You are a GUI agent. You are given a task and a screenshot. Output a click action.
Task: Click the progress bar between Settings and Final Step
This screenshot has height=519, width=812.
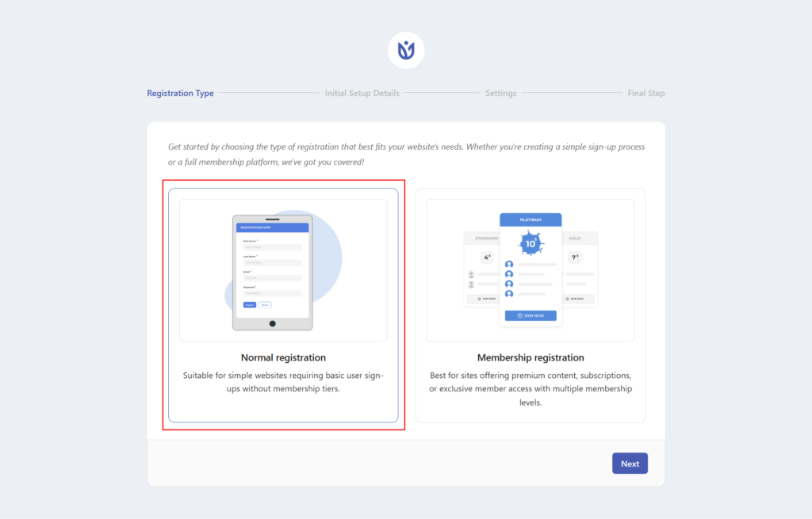pyautogui.click(x=573, y=93)
